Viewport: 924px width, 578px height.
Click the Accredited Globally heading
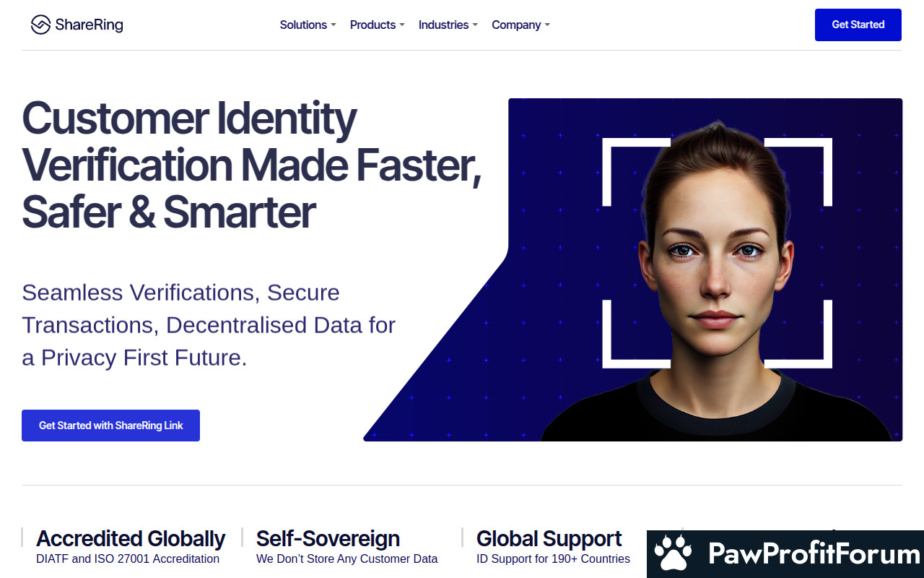131,538
